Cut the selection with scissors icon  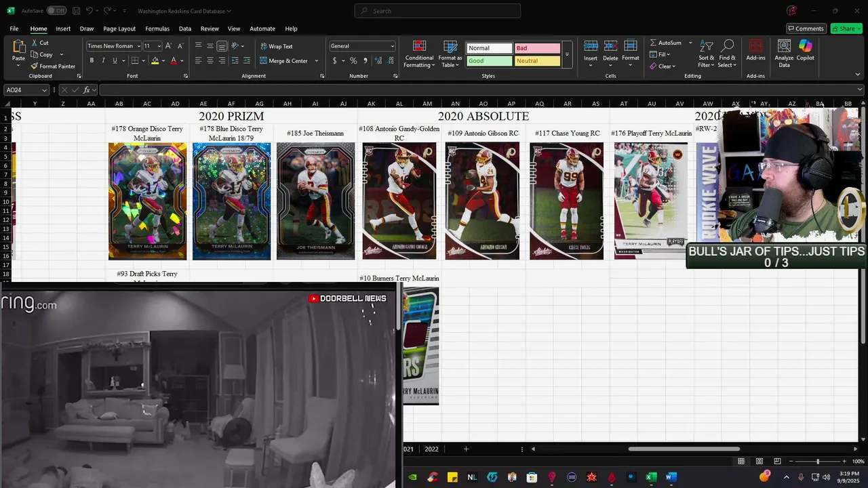35,43
